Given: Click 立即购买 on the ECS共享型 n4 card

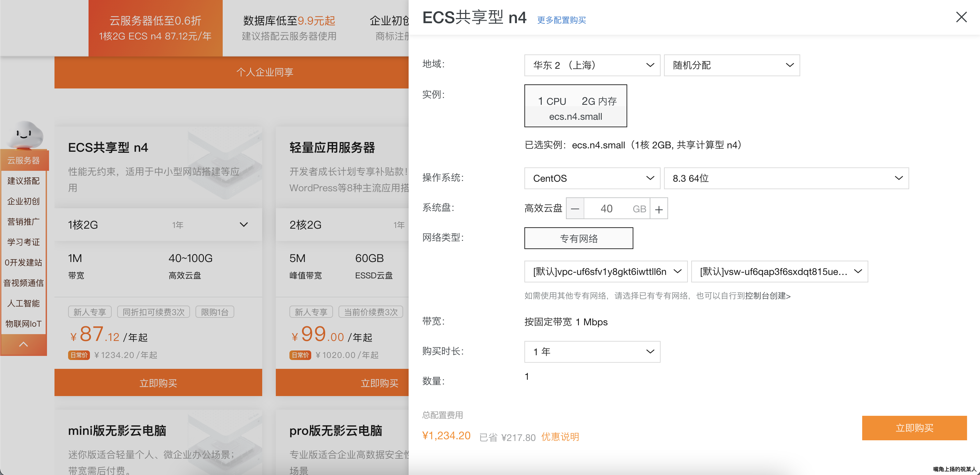Looking at the screenshot, I should pos(158,383).
